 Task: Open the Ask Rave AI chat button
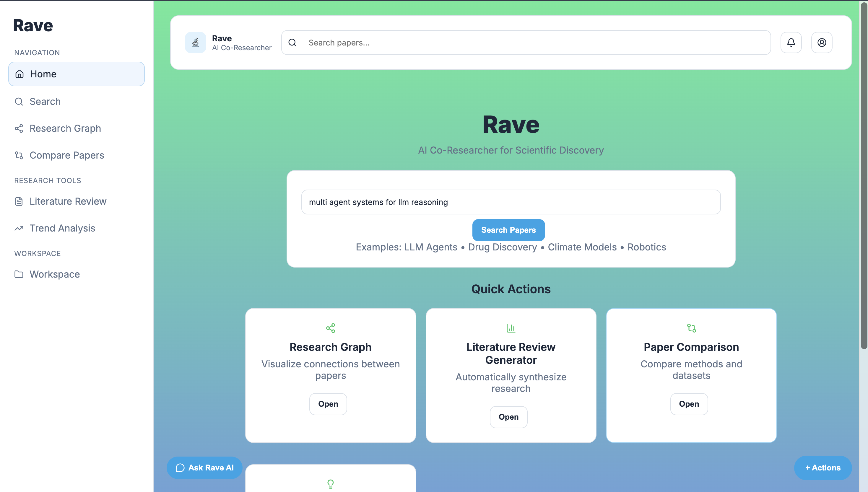point(204,468)
